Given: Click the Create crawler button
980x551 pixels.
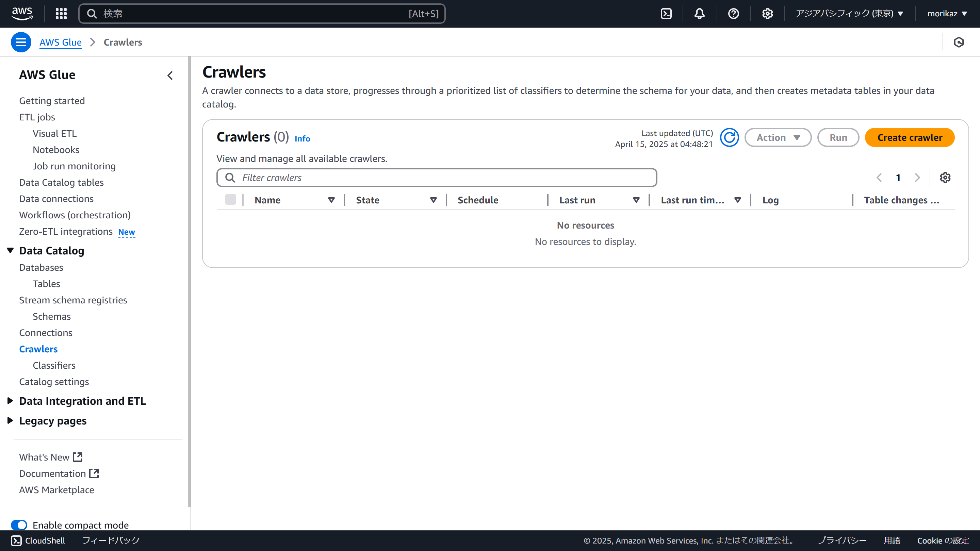Looking at the screenshot, I should tap(909, 138).
